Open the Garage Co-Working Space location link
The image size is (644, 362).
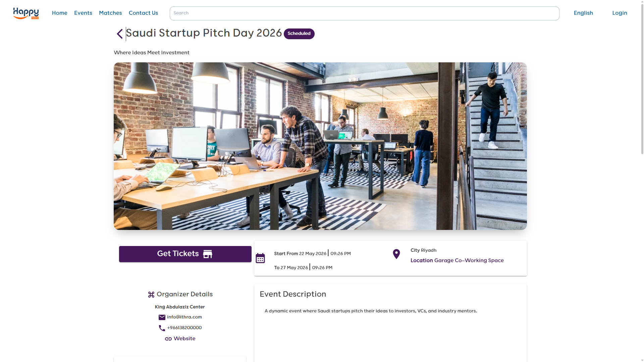tap(469, 260)
